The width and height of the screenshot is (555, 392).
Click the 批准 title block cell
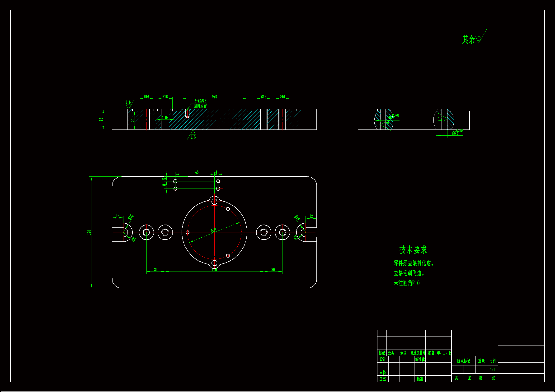point(420,379)
